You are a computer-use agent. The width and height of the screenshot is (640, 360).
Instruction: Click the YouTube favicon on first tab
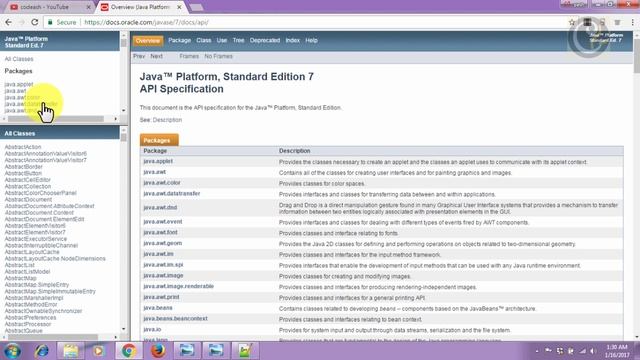click(x=14, y=7)
